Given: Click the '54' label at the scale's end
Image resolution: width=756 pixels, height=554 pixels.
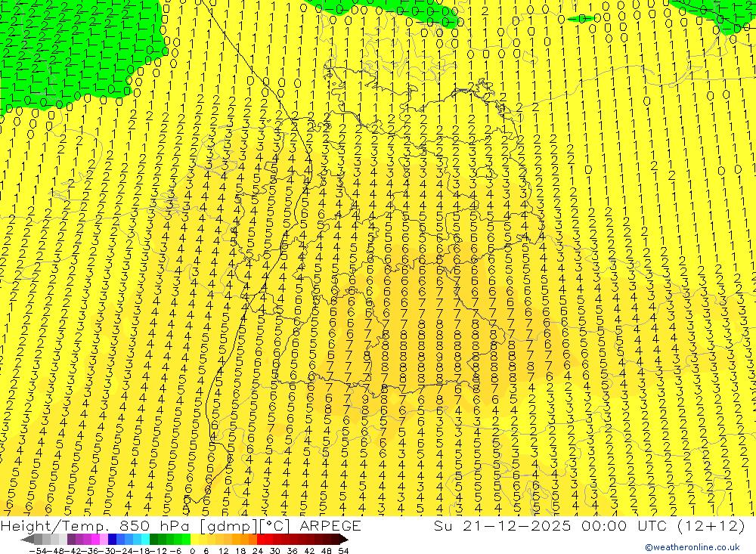Looking at the screenshot, I should [343, 551].
